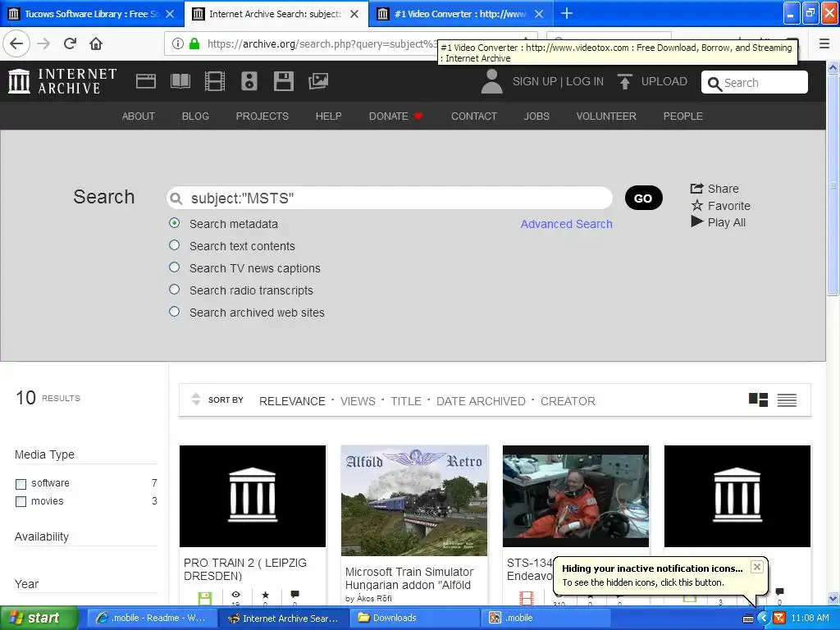Screen dimensions: 840x630
Task: Switch to tile grid view
Action: pyautogui.click(x=758, y=399)
